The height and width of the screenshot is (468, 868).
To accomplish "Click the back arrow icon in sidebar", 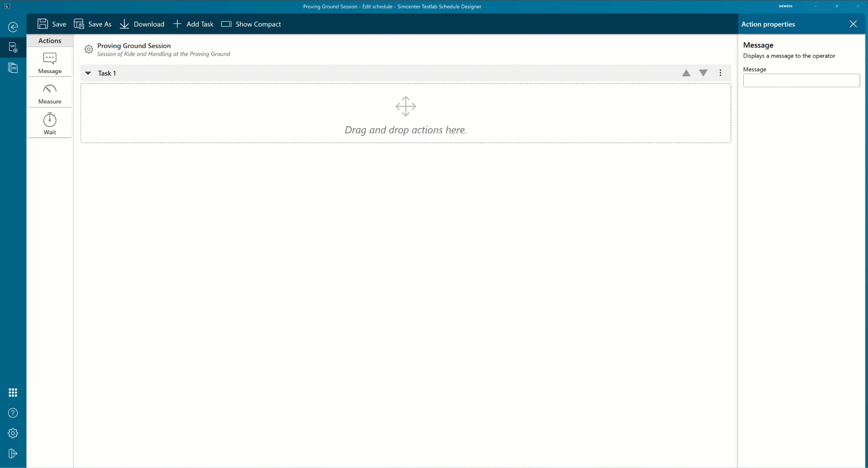I will pos(13,27).
